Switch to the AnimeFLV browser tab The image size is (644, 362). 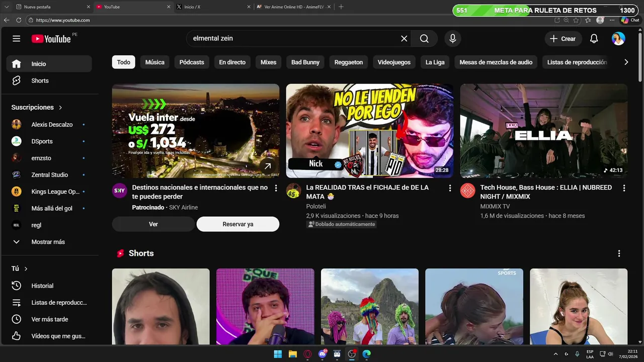point(294,7)
